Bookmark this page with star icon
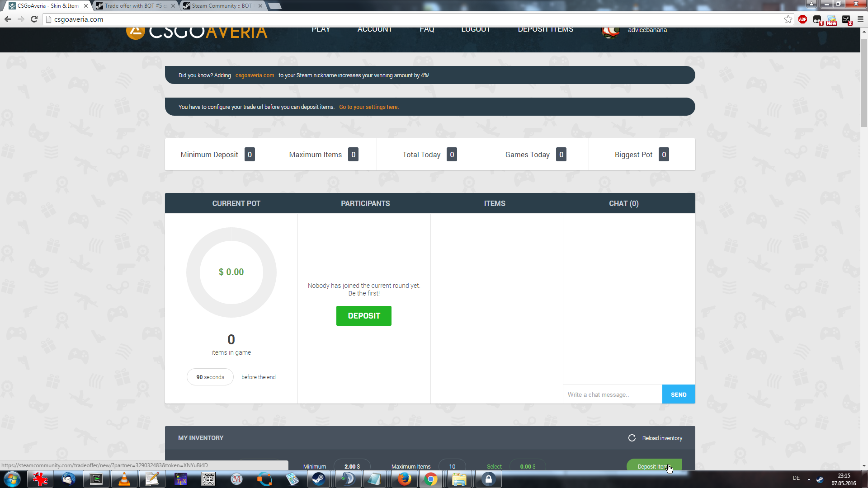The width and height of the screenshot is (868, 488). pos(788,19)
